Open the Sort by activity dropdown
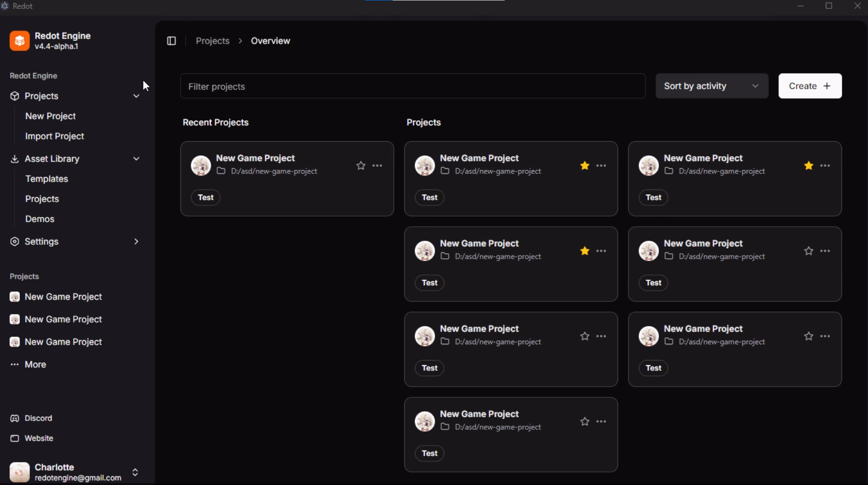 pos(711,86)
